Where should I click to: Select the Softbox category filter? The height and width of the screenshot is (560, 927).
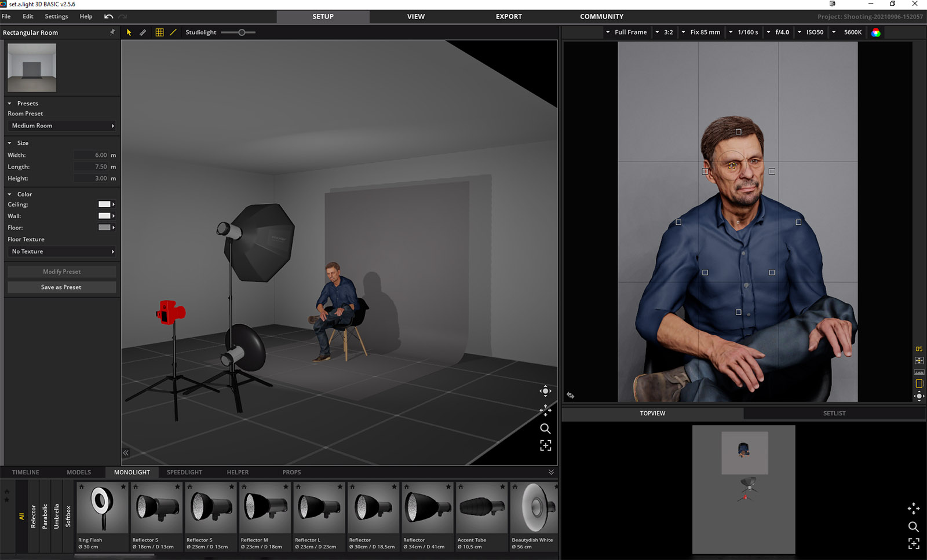[x=68, y=515]
